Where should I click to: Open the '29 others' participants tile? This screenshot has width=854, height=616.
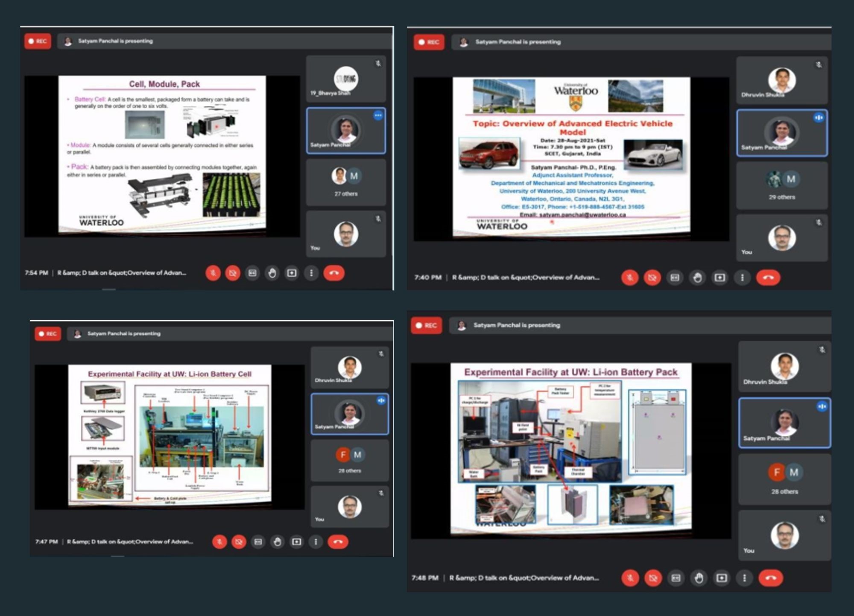[x=782, y=186]
